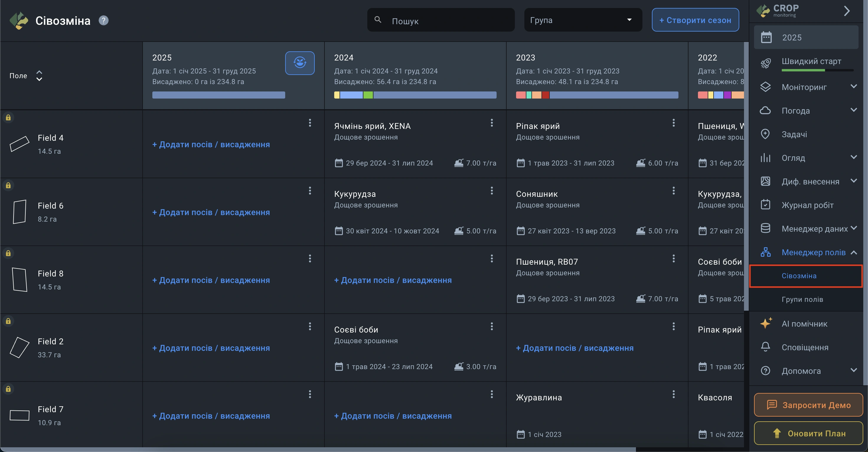Click the help question mark beside Сівозміна
The height and width of the screenshot is (452, 868).
[x=103, y=21]
